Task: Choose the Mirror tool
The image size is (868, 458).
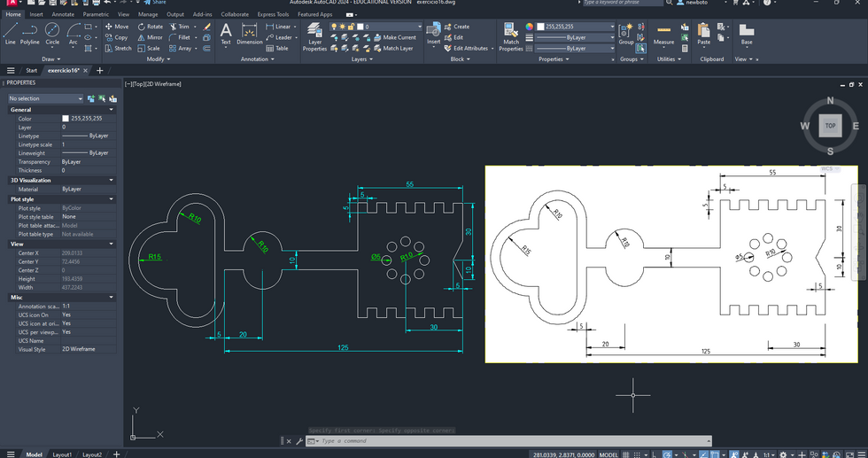Action: pyautogui.click(x=150, y=37)
